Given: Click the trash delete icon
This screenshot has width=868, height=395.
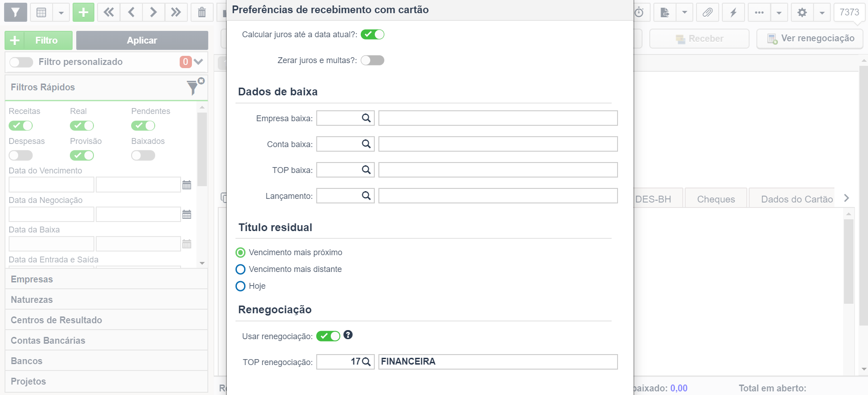Looking at the screenshot, I should tap(201, 12).
